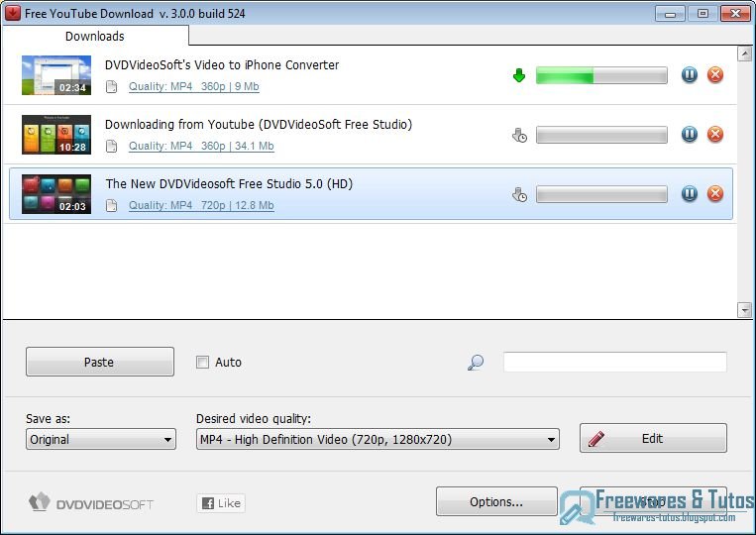Close the Free YouTube Download window

point(735,14)
